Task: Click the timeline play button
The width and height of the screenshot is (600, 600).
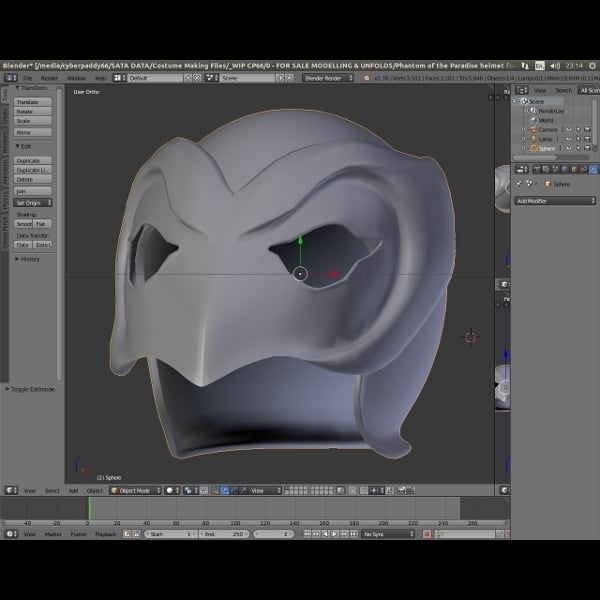Action: [334, 534]
